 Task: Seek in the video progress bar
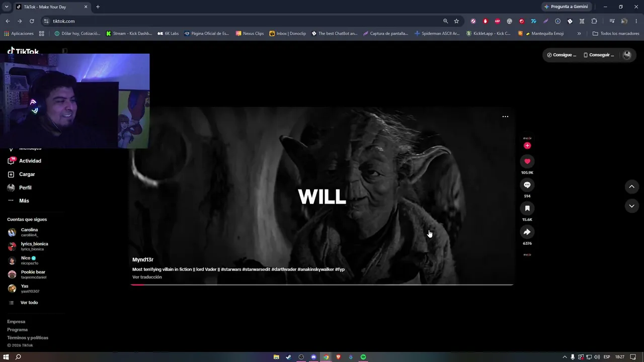[322, 285]
